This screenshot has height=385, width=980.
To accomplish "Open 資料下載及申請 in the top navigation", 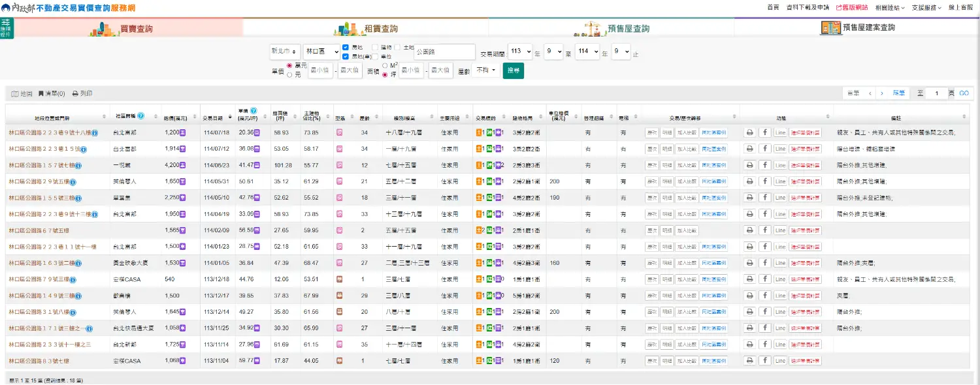I will point(808,8).
